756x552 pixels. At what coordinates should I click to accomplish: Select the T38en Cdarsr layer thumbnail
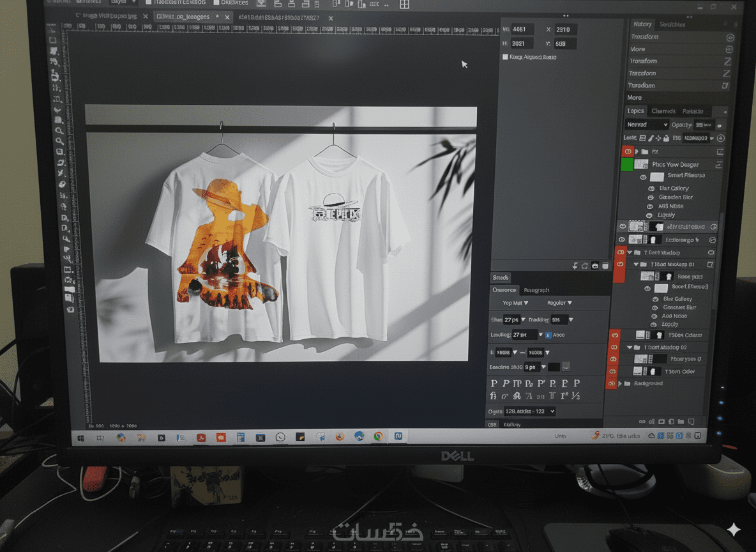click(x=641, y=335)
